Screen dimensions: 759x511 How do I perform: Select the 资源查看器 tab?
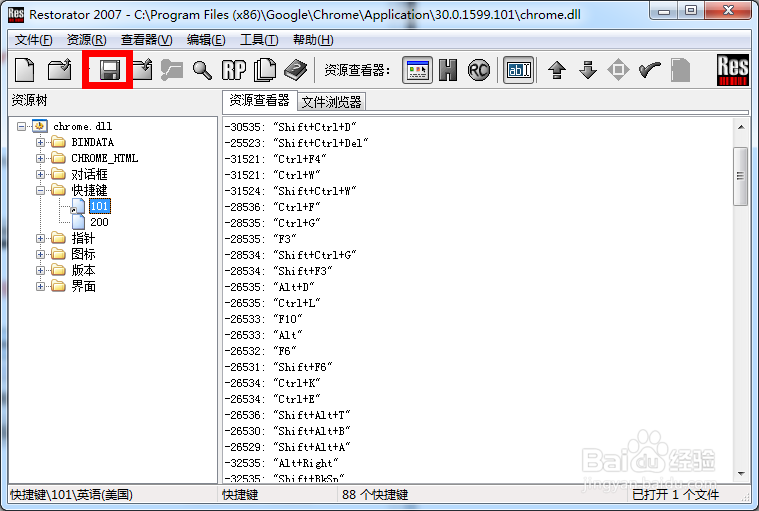(x=259, y=100)
